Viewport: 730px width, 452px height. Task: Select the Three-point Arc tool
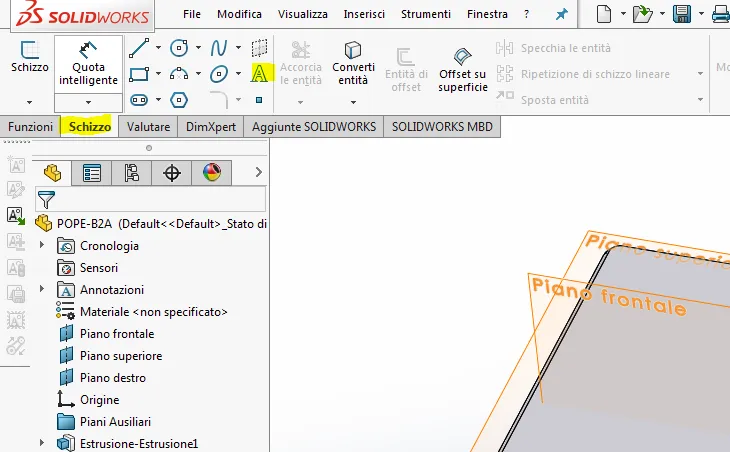[179, 74]
